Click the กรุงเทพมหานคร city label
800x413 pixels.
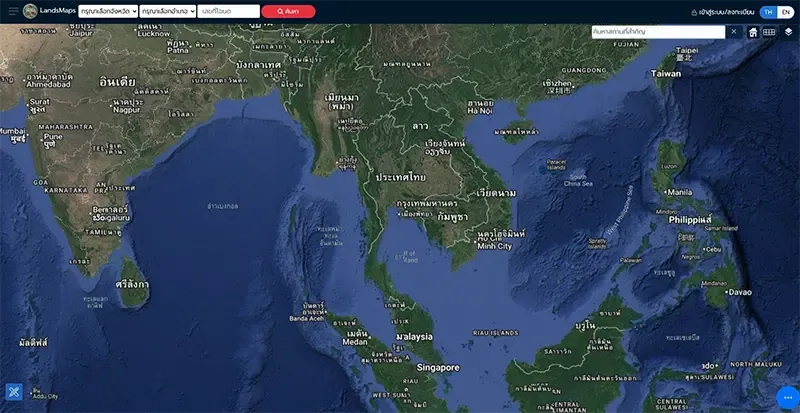point(427,203)
